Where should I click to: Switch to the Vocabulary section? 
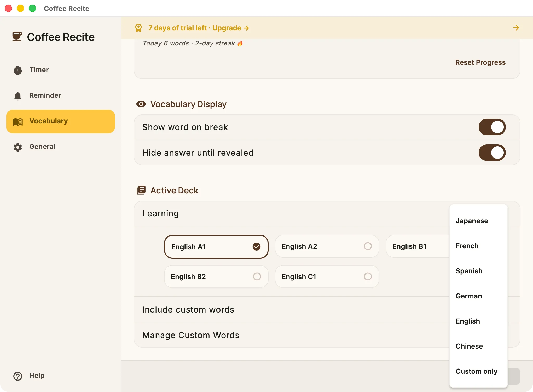(61, 121)
